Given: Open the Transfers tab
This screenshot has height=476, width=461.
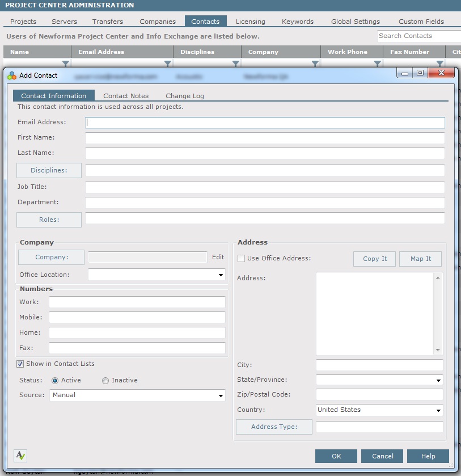Looking at the screenshot, I should (x=108, y=22).
